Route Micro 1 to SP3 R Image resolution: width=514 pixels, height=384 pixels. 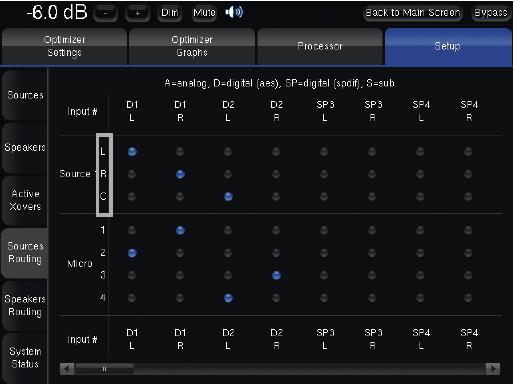pyautogui.click(x=372, y=230)
